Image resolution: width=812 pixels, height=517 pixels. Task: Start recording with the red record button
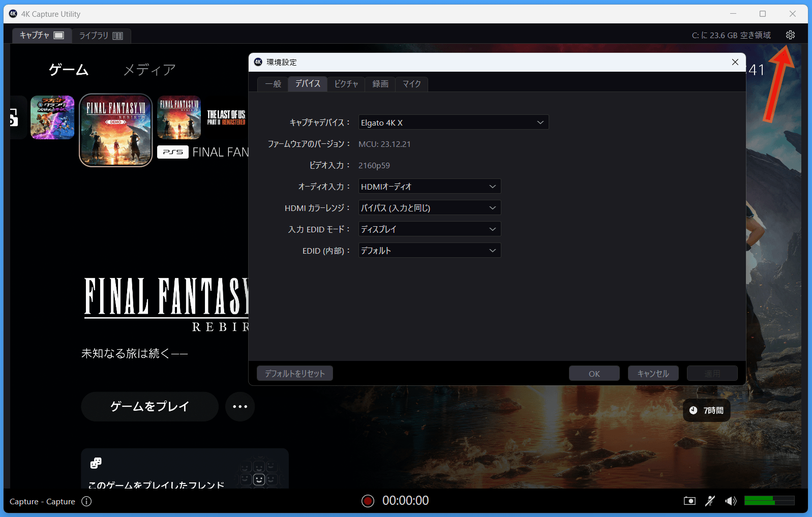(x=368, y=501)
